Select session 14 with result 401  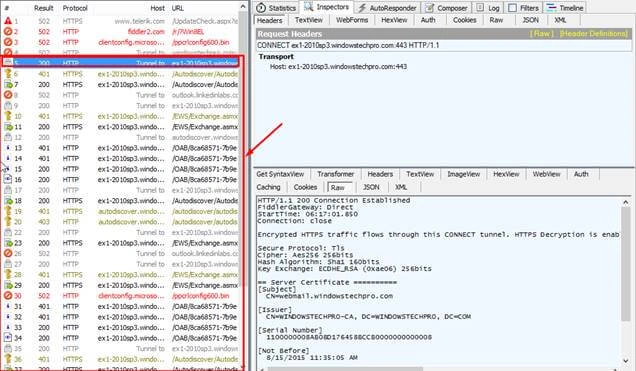pos(120,158)
